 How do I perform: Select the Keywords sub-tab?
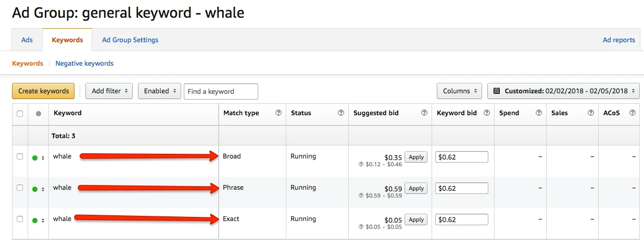click(x=28, y=63)
